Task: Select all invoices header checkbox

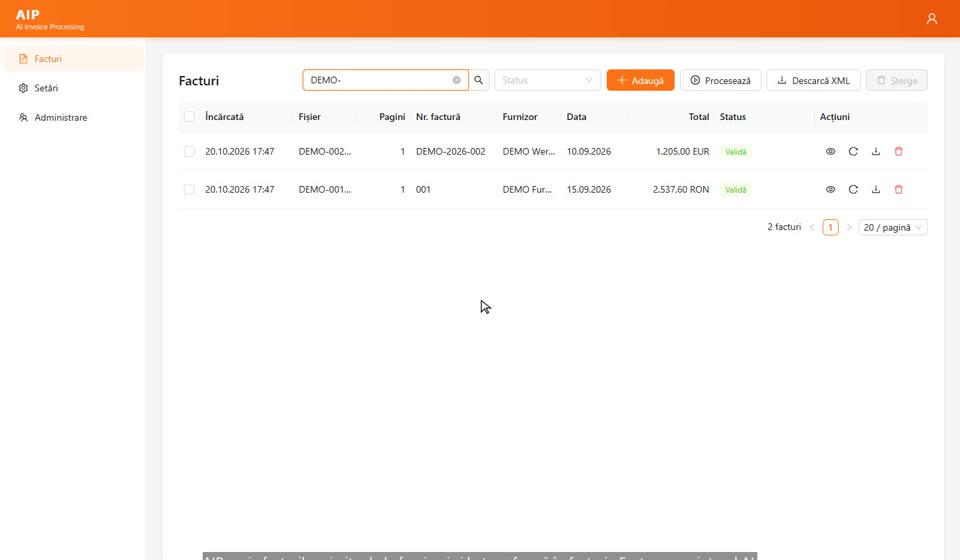Action: (189, 116)
